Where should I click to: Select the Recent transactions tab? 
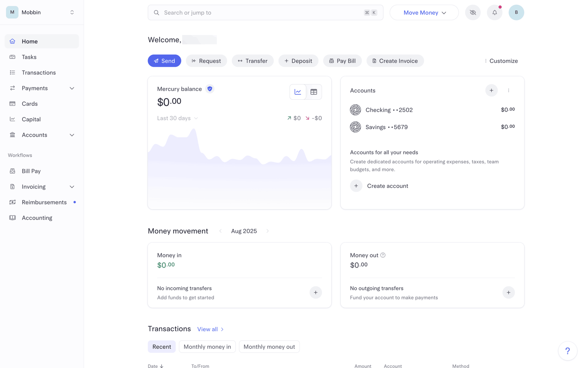point(162,347)
